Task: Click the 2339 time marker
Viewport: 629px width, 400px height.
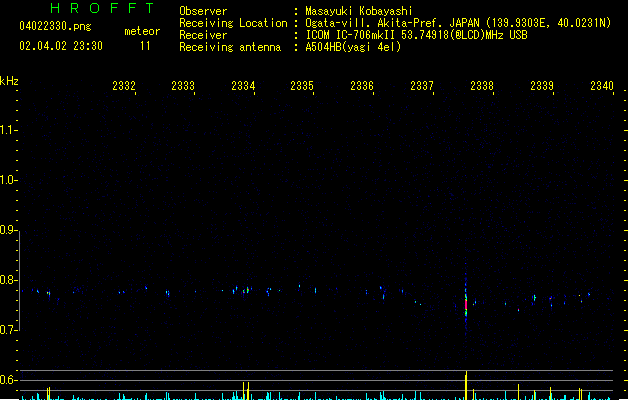Action: coord(542,86)
